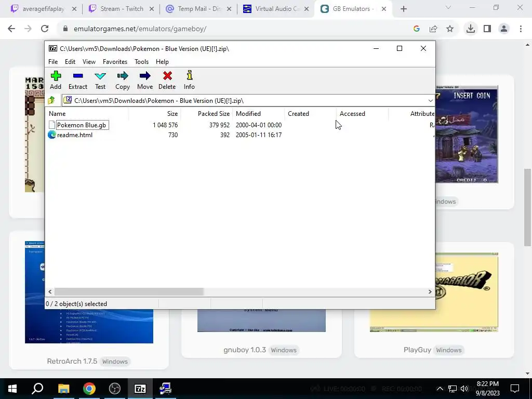Screen dimensions: 532x399
Task: Click the Add toolbar icon in 7-Zip
Action: tap(56, 76)
